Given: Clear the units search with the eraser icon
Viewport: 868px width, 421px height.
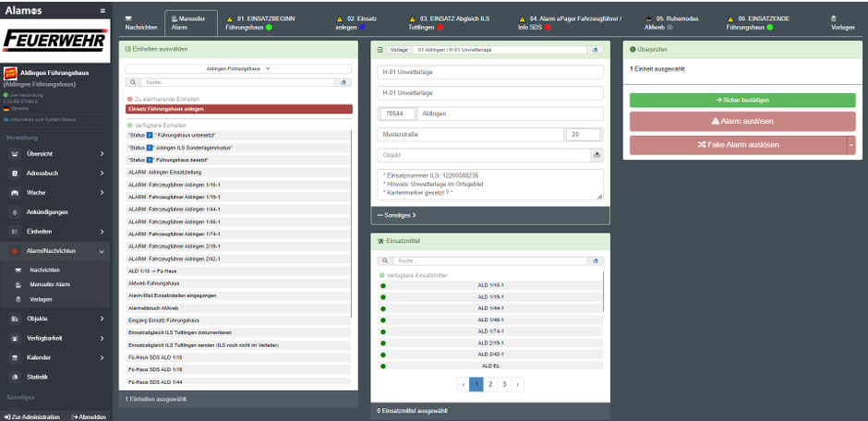Looking at the screenshot, I should point(343,82).
